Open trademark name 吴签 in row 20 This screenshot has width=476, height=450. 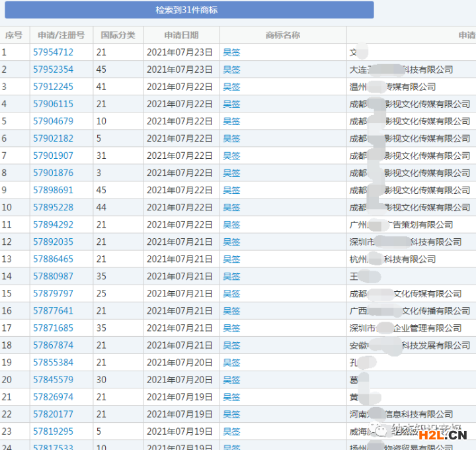[x=231, y=380]
